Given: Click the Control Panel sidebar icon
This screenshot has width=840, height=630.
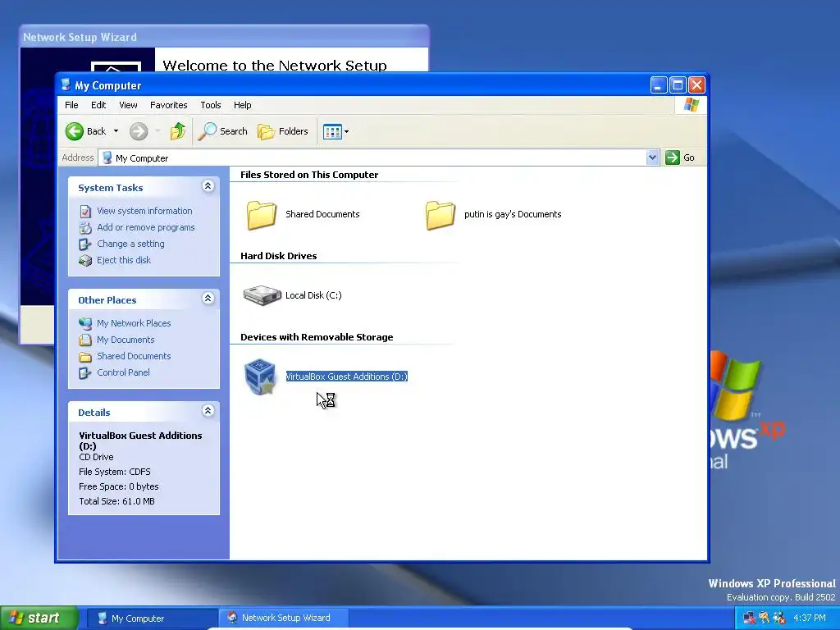Looking at the screenshot, I should [x=85, y=373].
